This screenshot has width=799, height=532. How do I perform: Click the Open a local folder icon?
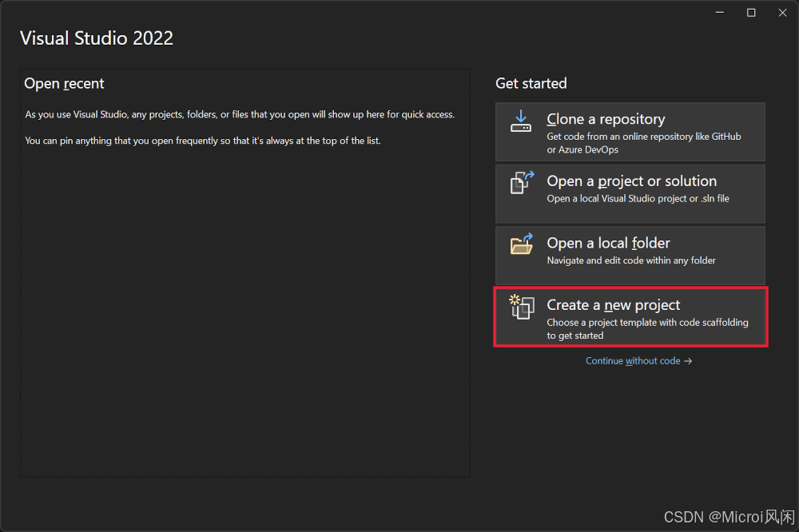pos(522,244)
